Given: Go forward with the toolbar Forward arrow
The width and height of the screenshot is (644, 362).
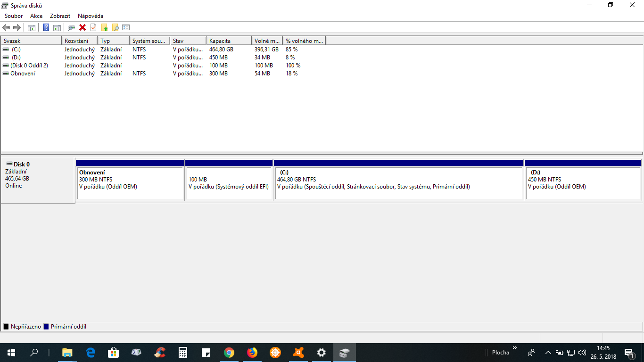Looking at the screenshot, I should point(17,27).
